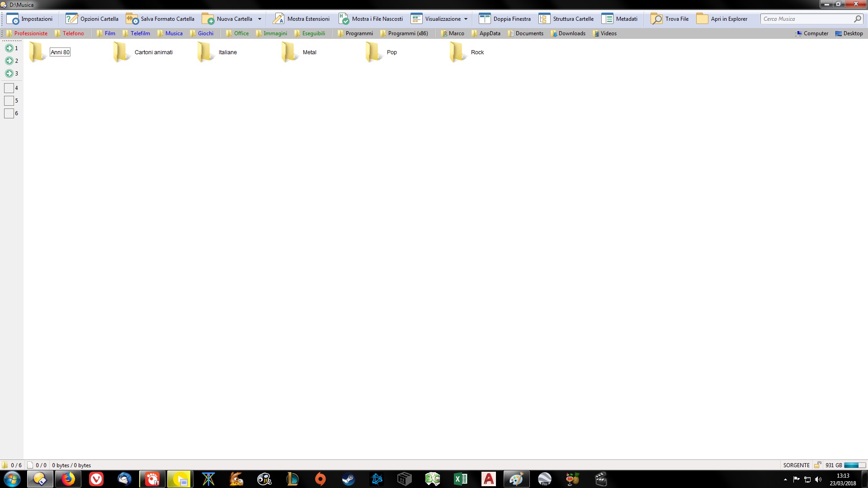Click the search magnifier icon
The height and width of the screenshot is (488, 868).
[857, 19]
